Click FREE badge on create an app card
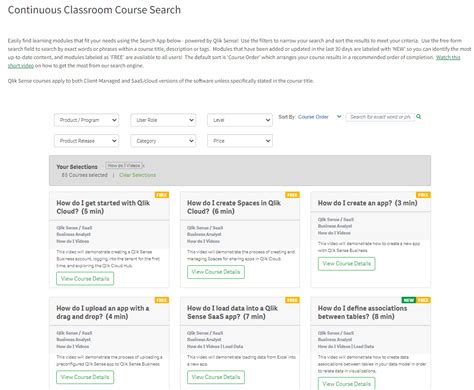 click(423, 195)
